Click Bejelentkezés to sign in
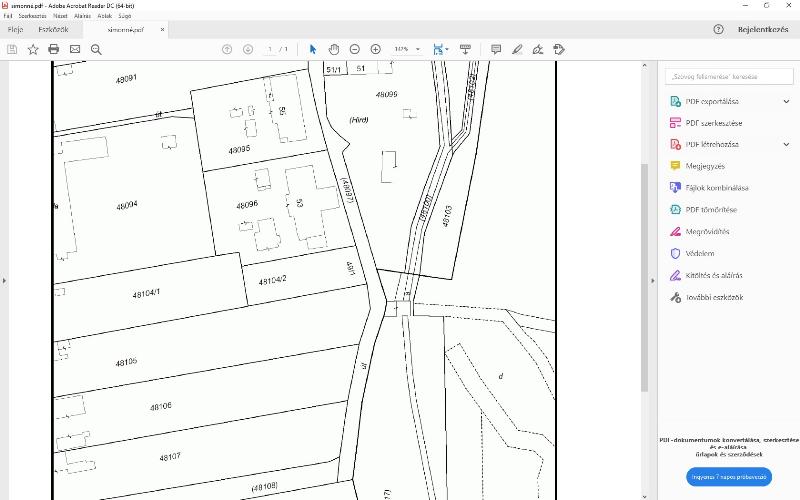 pos(763,30)
